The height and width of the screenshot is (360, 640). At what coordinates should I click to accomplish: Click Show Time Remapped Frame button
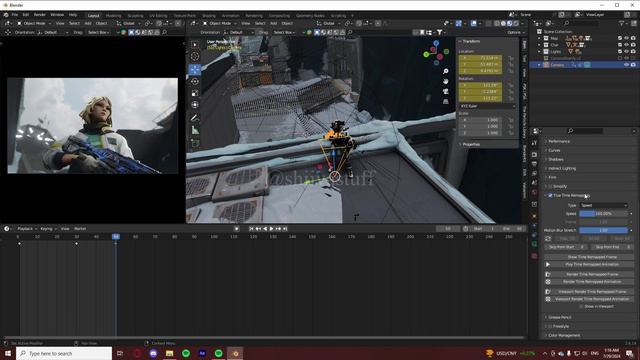point(589,257)
